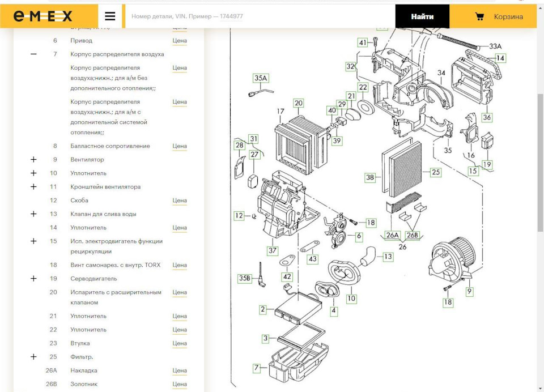Click the Найти search button

[422, 16]
